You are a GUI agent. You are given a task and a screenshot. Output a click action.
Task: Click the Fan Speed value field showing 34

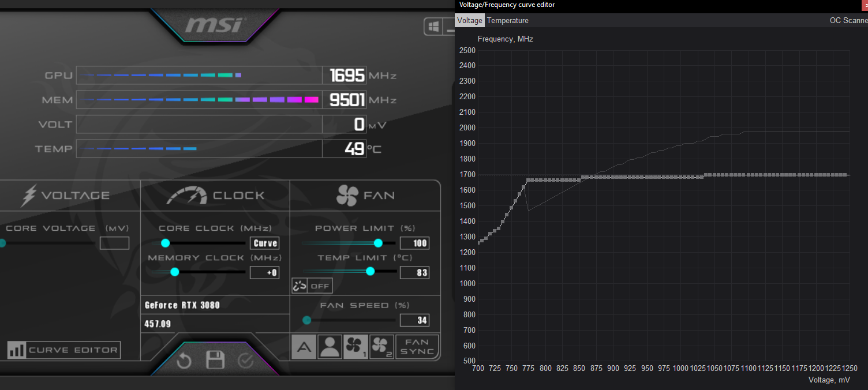(x=415, y=320)
